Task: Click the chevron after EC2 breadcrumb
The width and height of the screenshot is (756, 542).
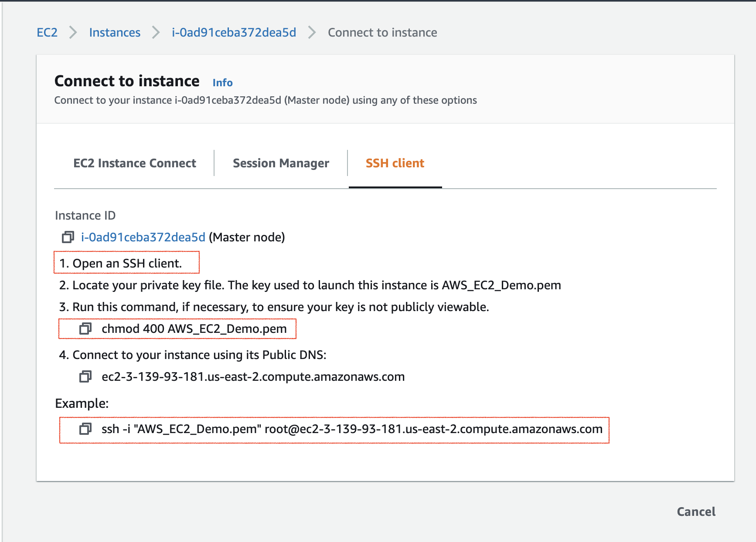Action: [x=73, y=32]
